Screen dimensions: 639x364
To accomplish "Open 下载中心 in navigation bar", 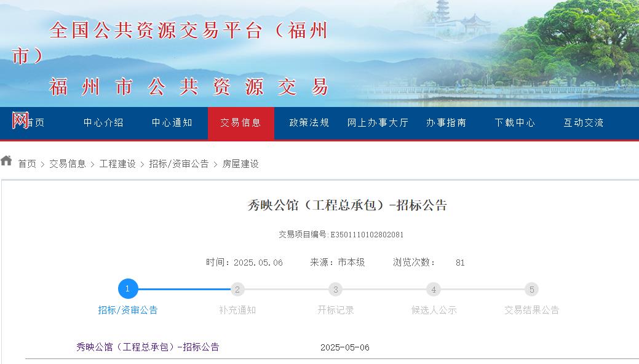I will tap(515, 123).
